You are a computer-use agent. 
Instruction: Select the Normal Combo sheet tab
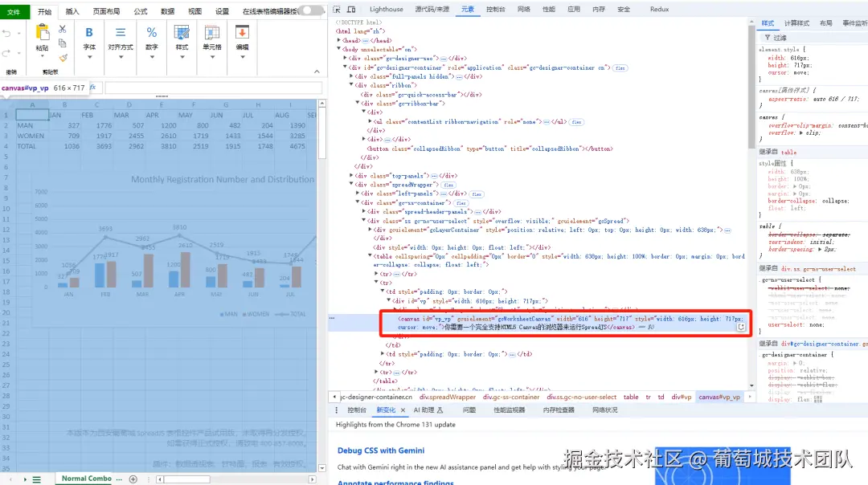click(x=86, y=479)
